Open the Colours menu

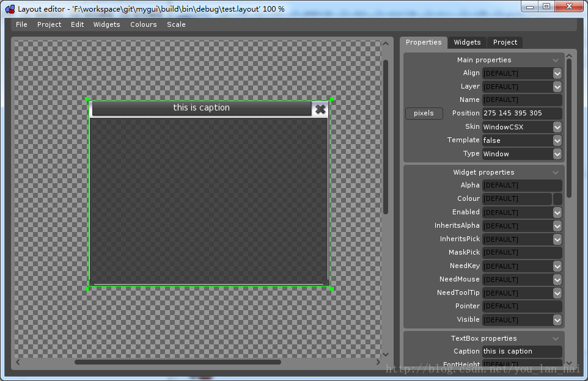point(143,24)
